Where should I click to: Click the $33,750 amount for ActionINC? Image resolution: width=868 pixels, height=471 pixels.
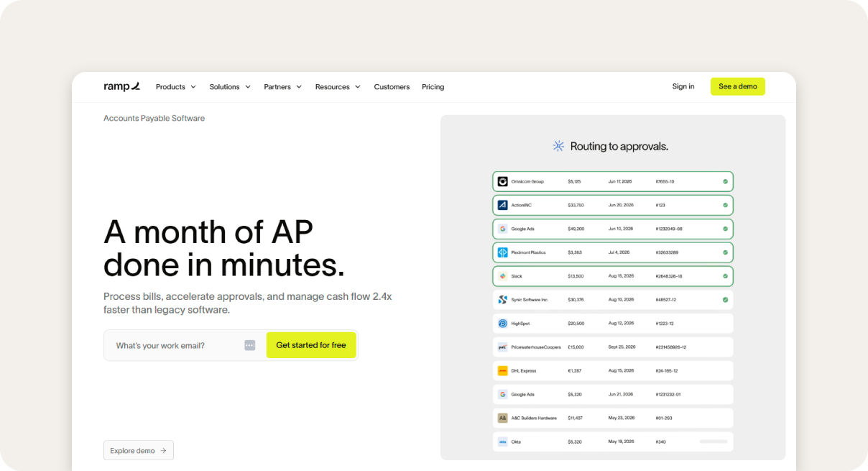click(576, 205)
